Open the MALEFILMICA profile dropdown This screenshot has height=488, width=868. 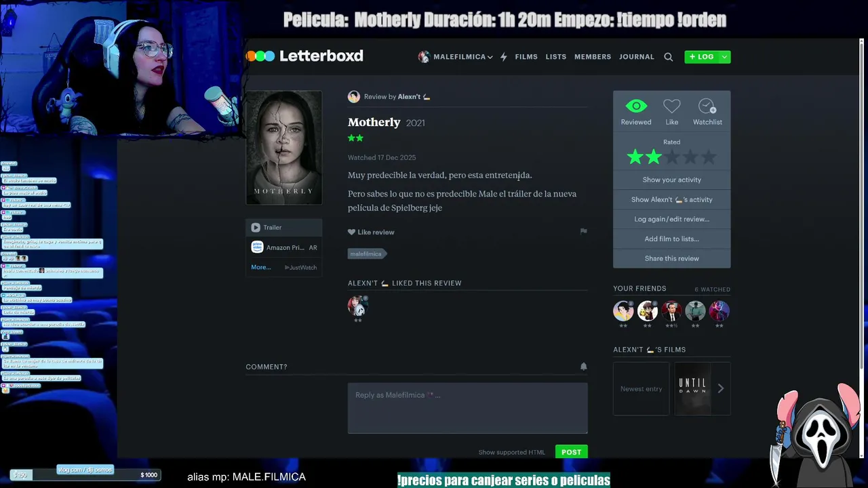click(456, 57)
